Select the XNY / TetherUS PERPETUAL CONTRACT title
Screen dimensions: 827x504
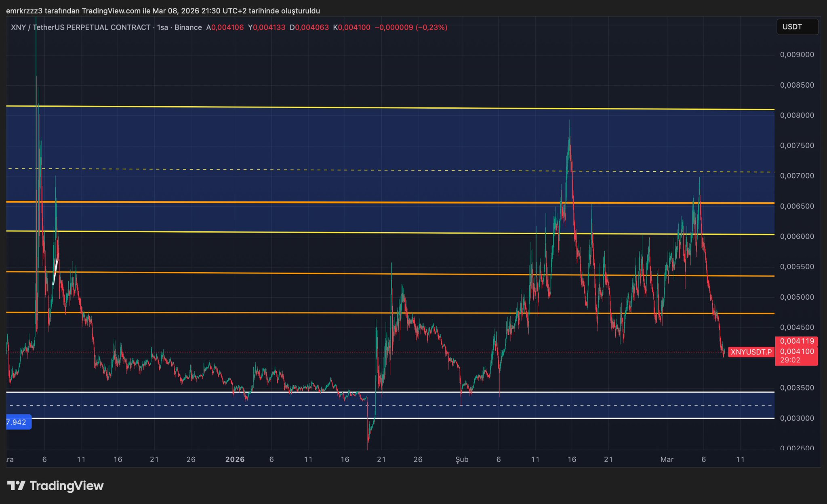point(80,27)
